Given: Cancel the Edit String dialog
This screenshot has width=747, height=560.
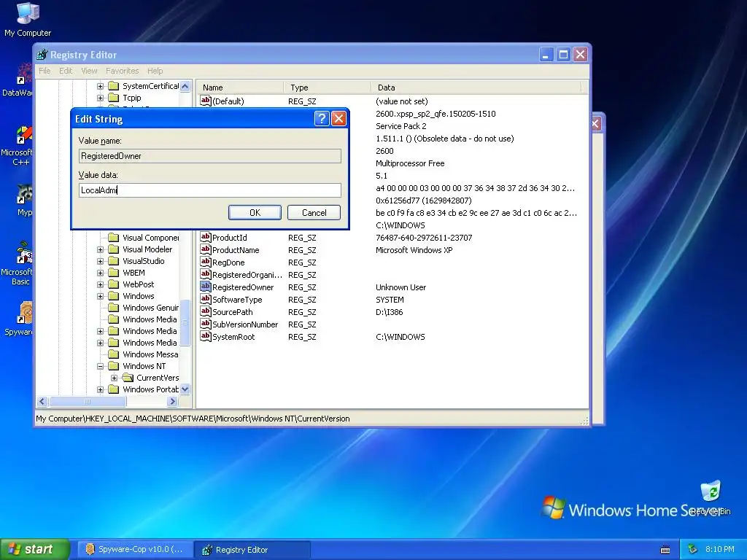Looking at the screenshot, I should [x=314, y=212].
